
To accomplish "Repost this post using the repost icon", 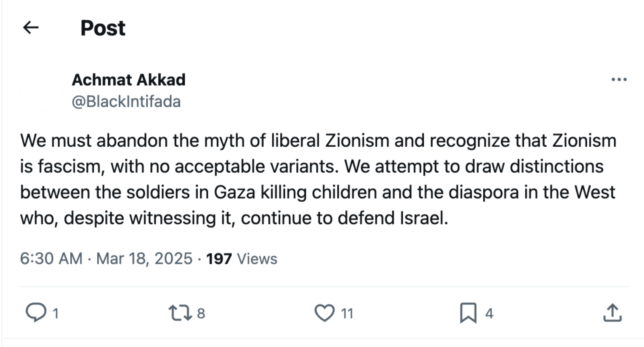I will point(180,312).
